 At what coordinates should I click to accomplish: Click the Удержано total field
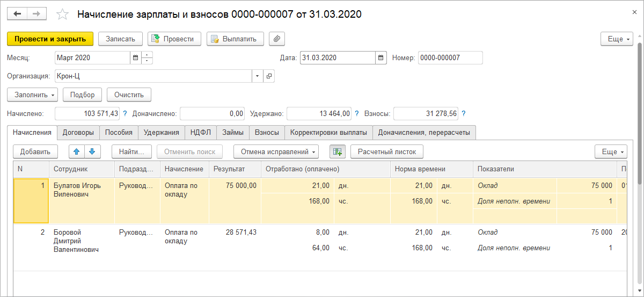(319, 113)
